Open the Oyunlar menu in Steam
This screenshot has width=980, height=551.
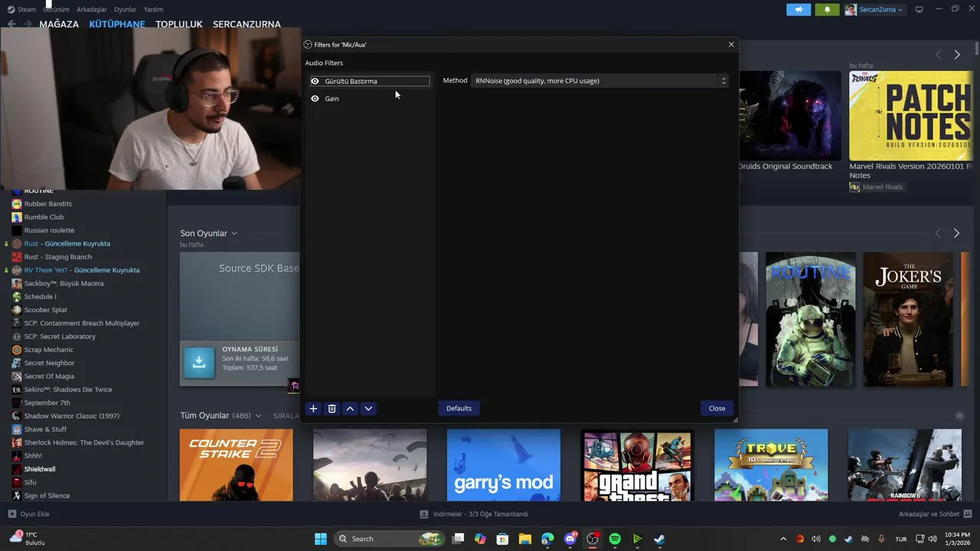pos(125,9)
